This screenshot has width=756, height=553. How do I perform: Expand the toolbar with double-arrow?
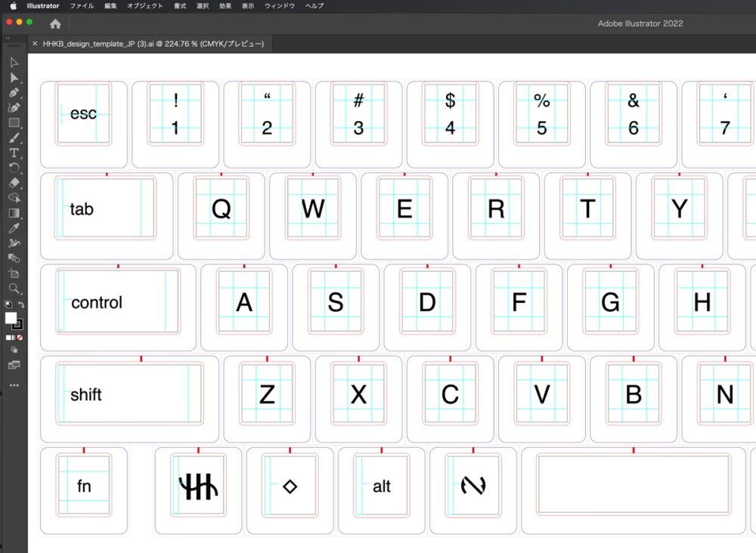click(x=8, y=37)
